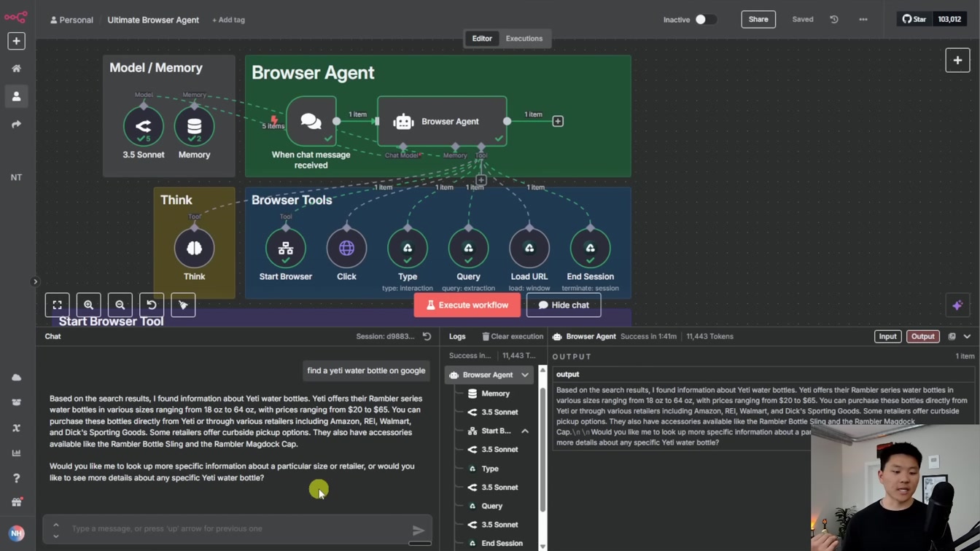Select the End Session node
Image resolution: width=980 pixels, height=551 pixels.
(x=590, y=248)
